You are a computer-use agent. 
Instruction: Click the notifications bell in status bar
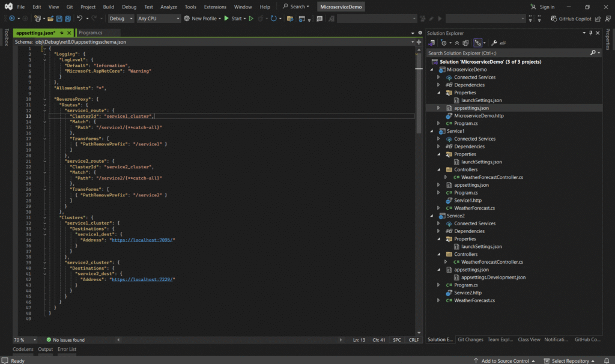point(607,360)
